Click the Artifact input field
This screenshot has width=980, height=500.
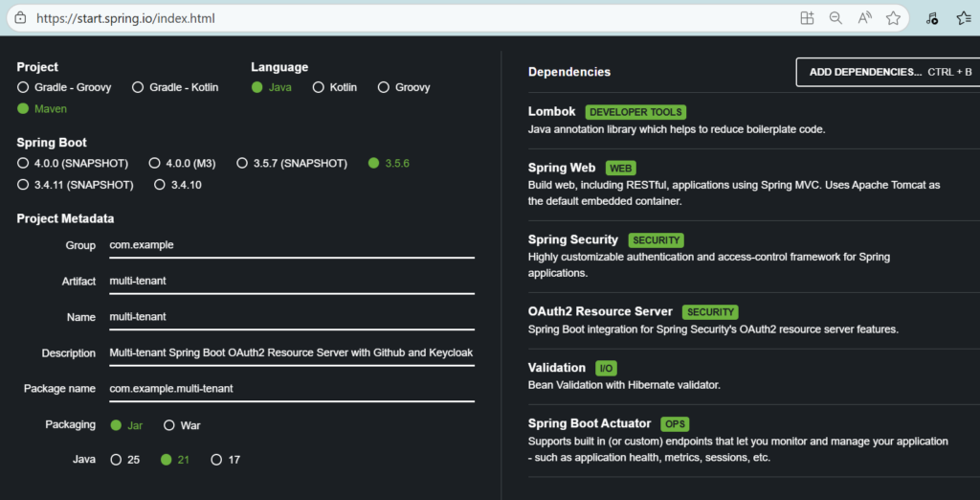[291, 281]
